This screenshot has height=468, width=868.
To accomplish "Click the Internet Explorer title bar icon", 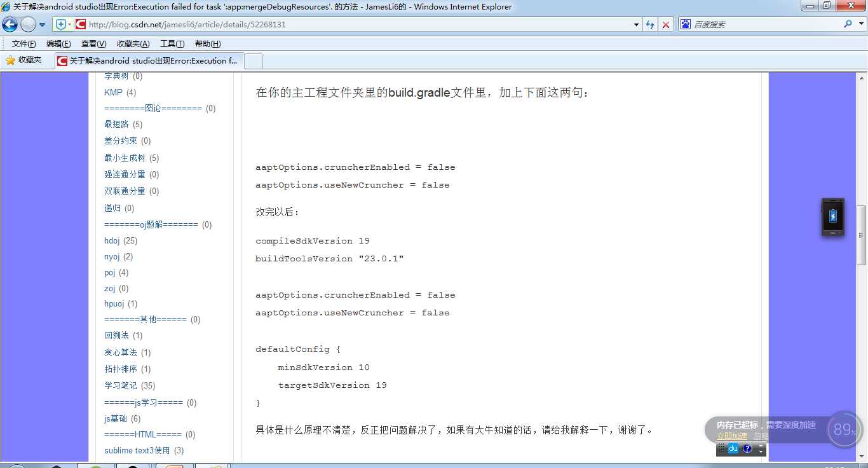I will (6, 6).
